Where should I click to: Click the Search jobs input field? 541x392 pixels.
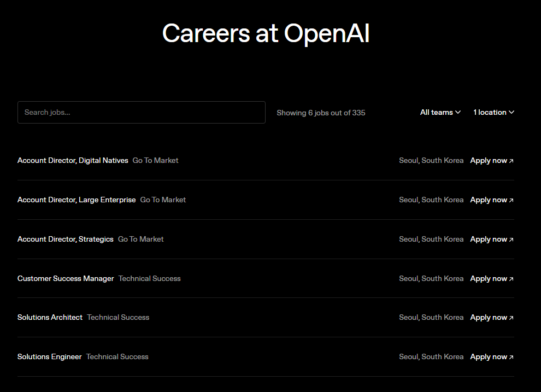point(142,112)
